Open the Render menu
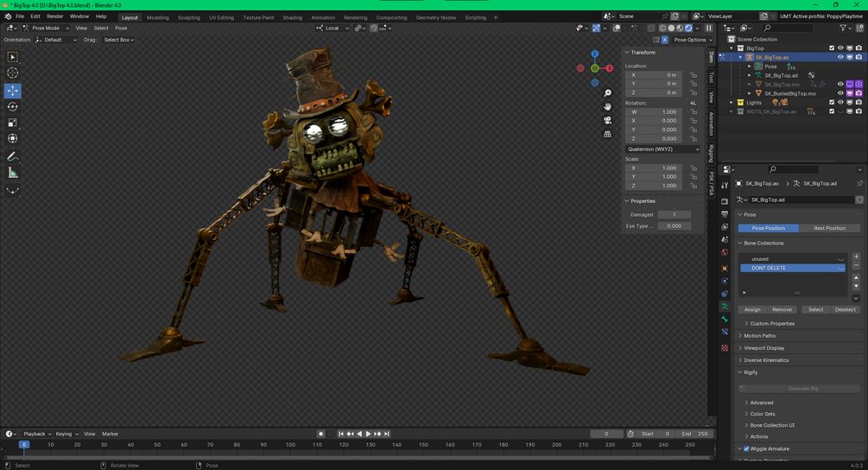 pos(54,16)
